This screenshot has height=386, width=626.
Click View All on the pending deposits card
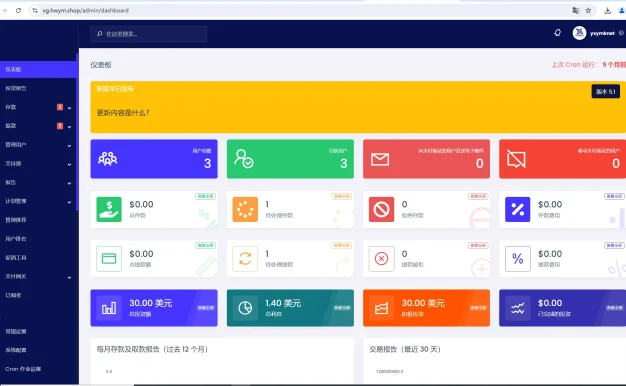(342, 196)
